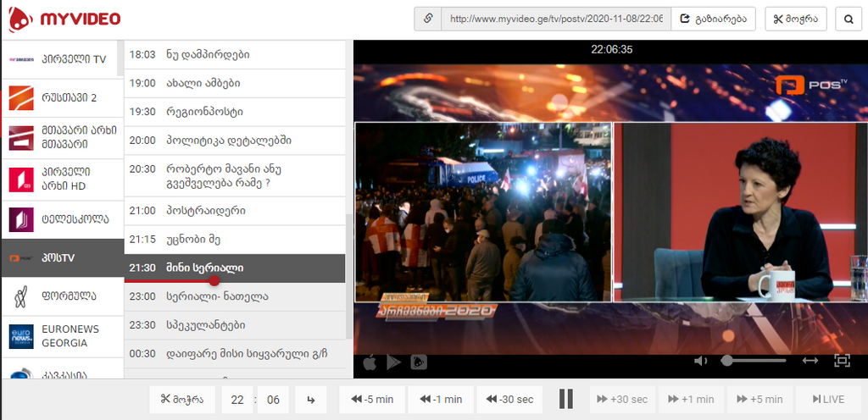This screenshot has width=868, height=420.
Task: Open the 21:00 program პოსტრაიდერი
Action: point(235,211)
